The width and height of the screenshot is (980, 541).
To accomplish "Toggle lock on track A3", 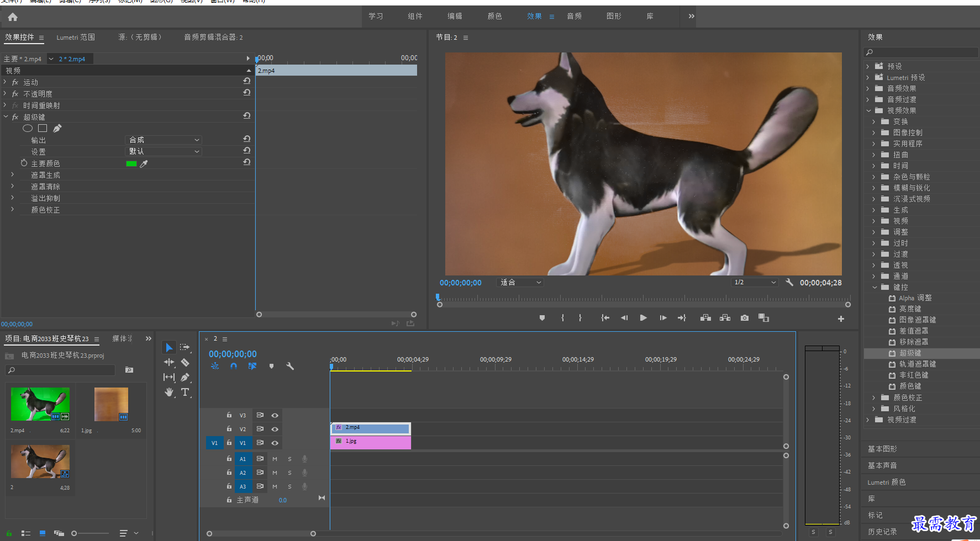I will point(229,486).
